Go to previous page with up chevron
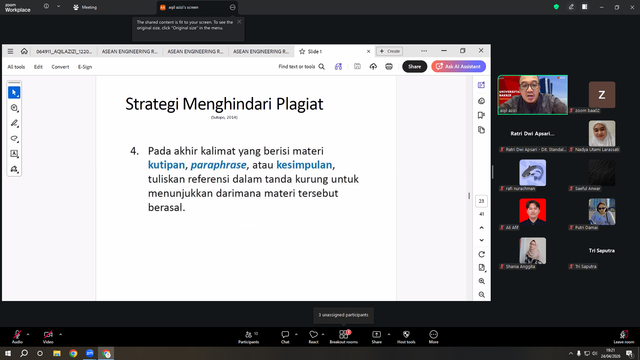 482,228
